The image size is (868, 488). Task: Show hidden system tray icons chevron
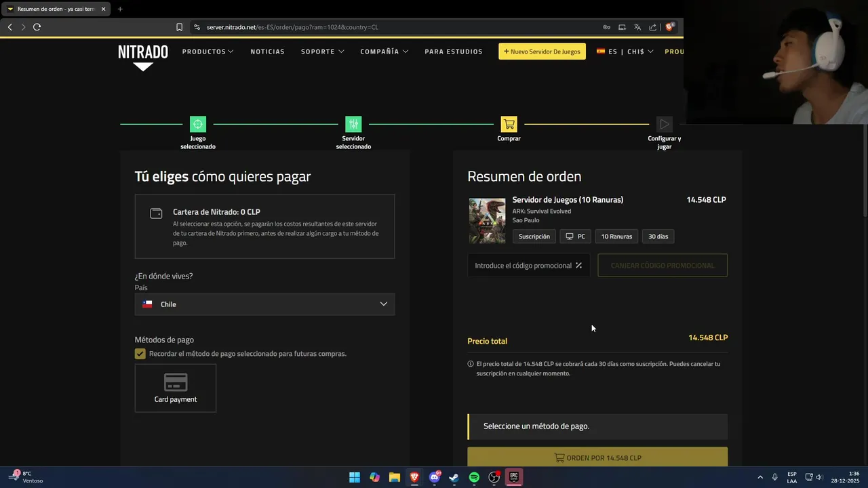tap(760, 477)
